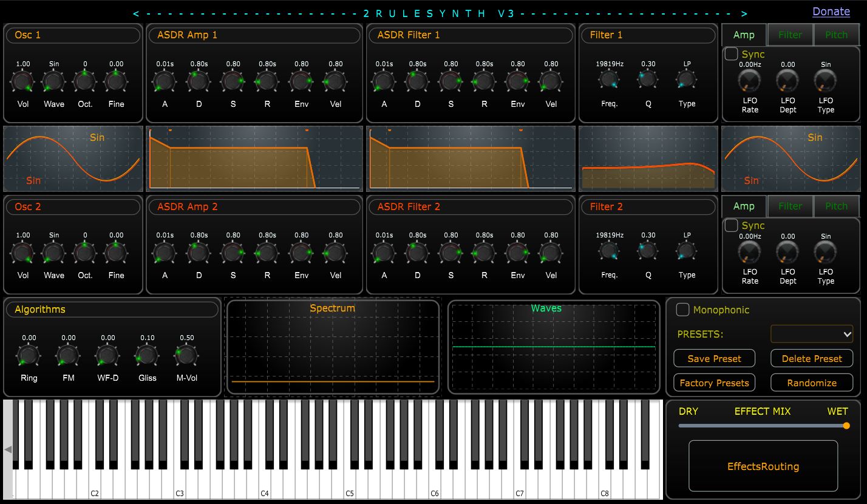Screen dimensions: 867x504
Task: Enable the top LFO Sync checkbox
Action: click(732, 54)
